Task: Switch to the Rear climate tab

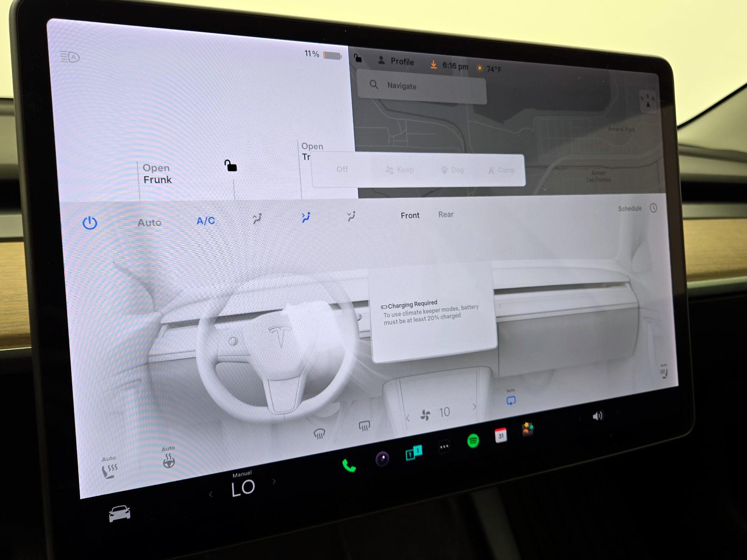Action: pos(446,215)
